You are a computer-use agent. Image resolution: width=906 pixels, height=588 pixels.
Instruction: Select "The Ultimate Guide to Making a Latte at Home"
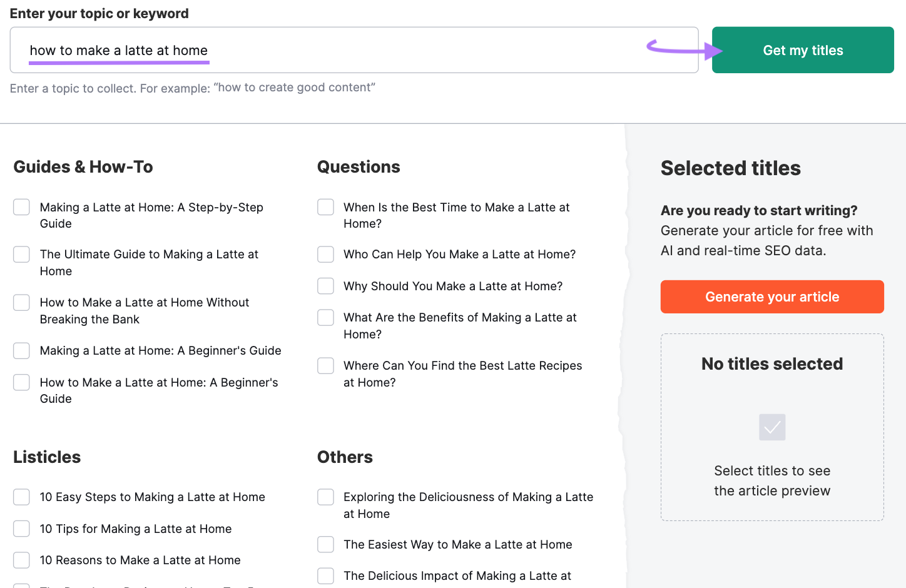point(21,254)
